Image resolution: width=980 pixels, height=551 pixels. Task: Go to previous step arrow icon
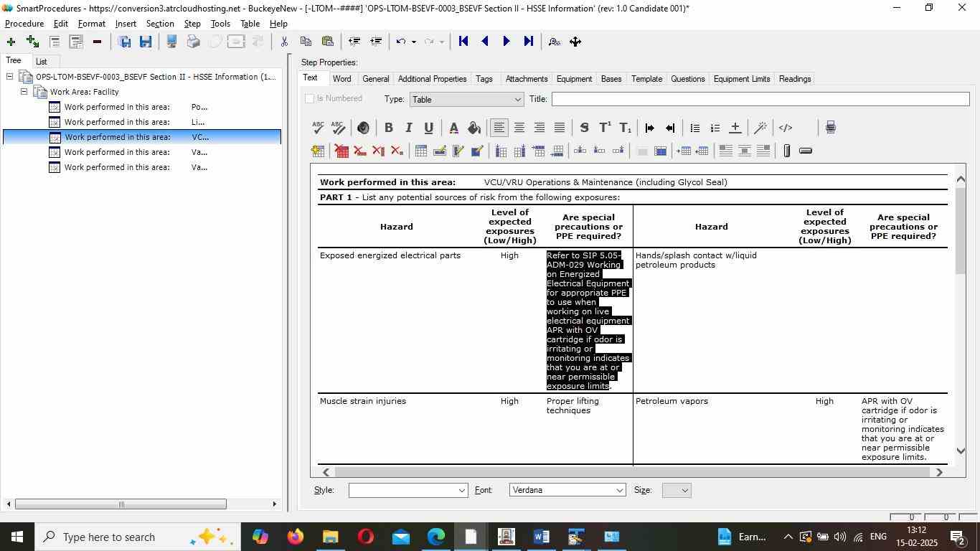[x=485, y=42]
